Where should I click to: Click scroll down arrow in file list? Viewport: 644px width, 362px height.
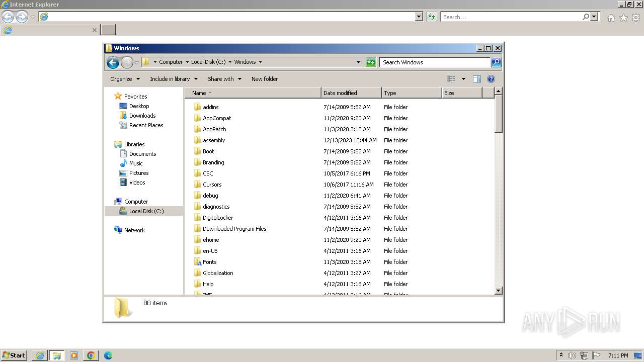[499, 290]
